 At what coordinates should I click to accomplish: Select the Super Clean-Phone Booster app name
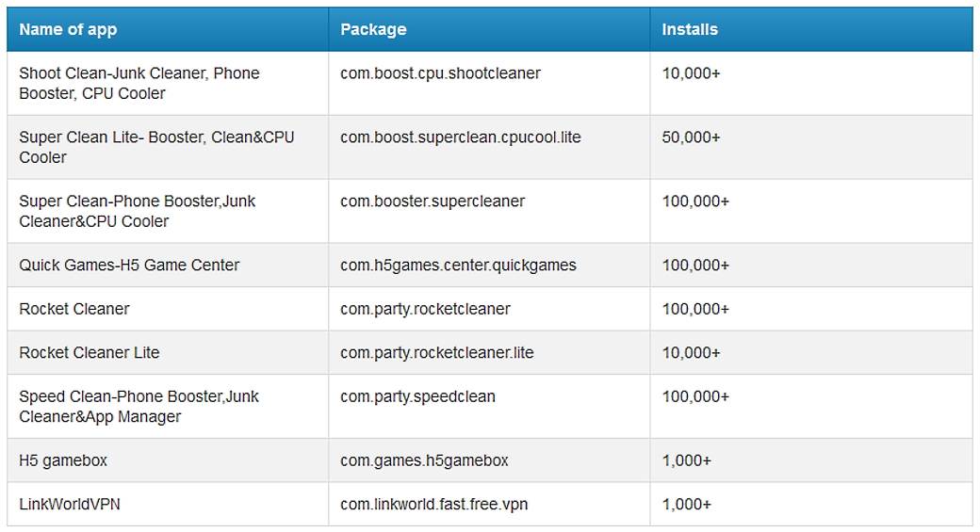click(x=137, y=211)
